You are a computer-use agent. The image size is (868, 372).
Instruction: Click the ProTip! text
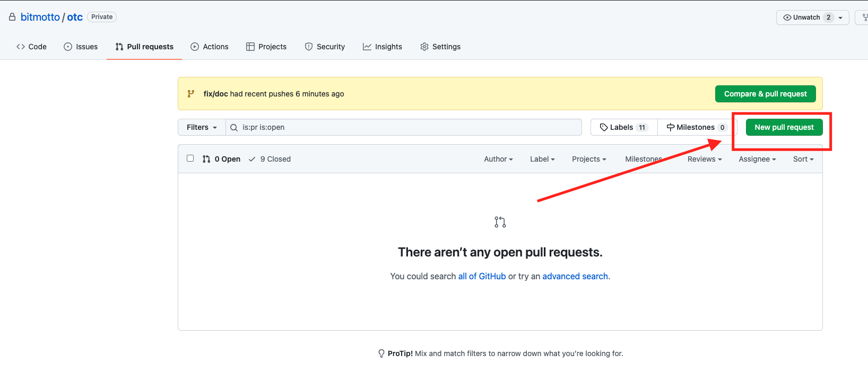(x=400, y=353)
